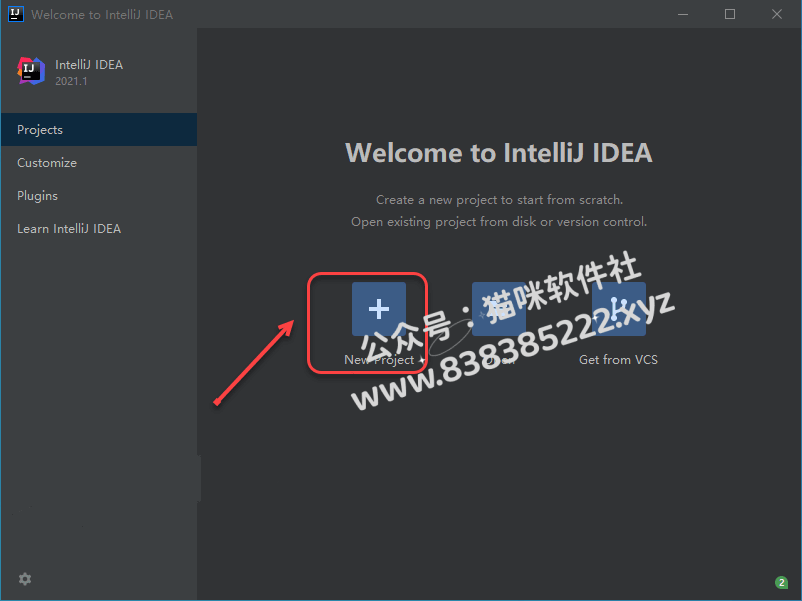This screenshot has height=601, width=802.
Task: Click the 'IntelliJ IDEA' product name in sidebar
Action: (x=89, y=64)
